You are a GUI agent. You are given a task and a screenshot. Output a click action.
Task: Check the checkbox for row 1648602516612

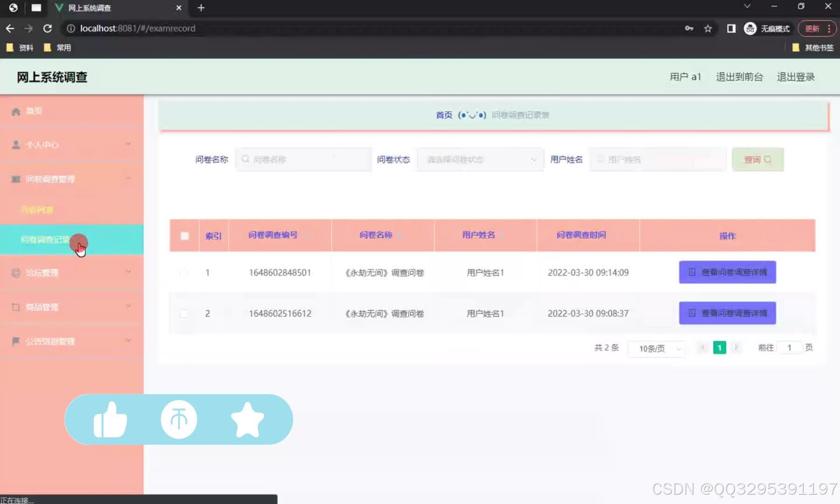pos(184,314)
